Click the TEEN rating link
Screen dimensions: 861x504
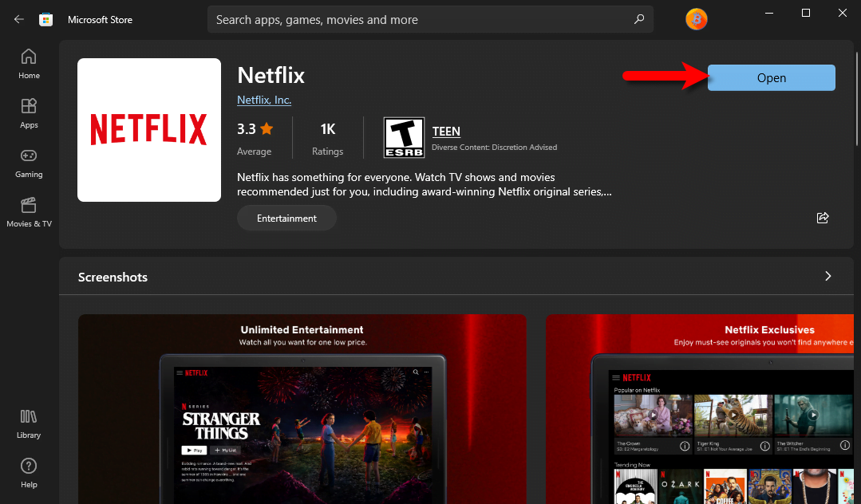pyautogui.click(x=446, y=132)
